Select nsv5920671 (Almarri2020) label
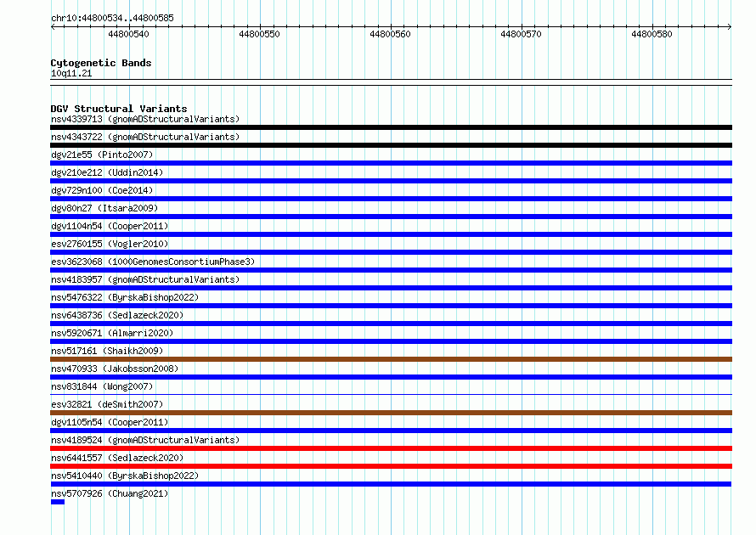Screen dimensions: 756x535 tap(112, 333)
